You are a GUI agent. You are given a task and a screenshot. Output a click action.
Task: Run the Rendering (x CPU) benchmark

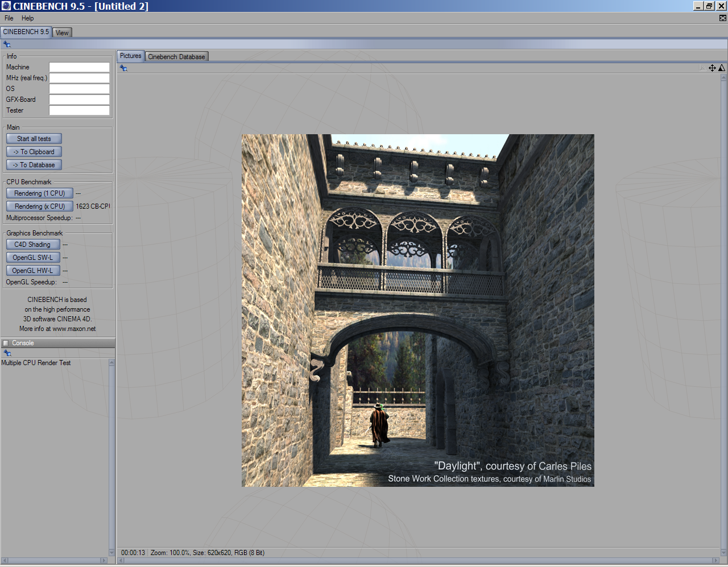(40, 206)
